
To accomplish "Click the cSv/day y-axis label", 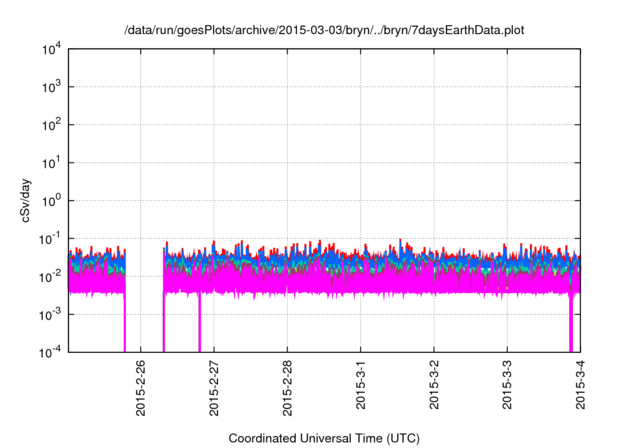I will tap(26, 200).
